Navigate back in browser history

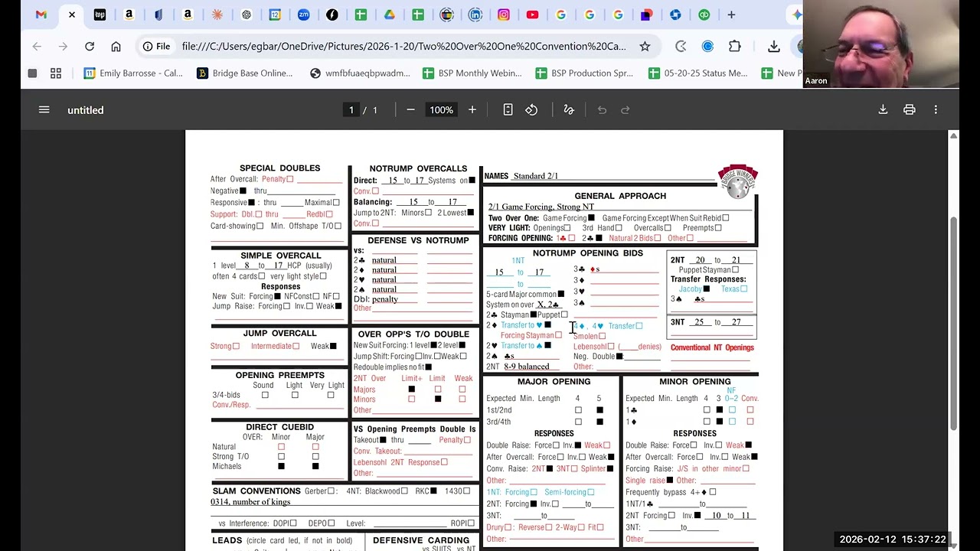tap(37, 47)
